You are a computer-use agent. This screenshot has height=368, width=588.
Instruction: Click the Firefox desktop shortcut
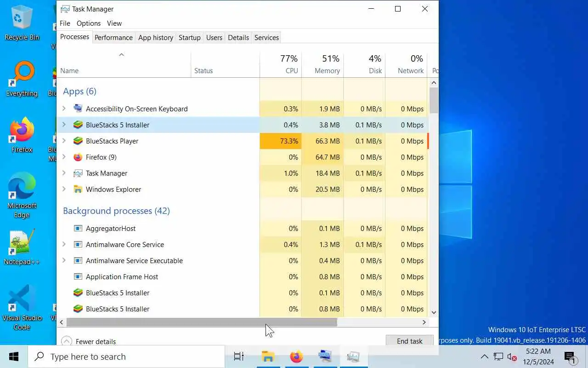[22, 135]
